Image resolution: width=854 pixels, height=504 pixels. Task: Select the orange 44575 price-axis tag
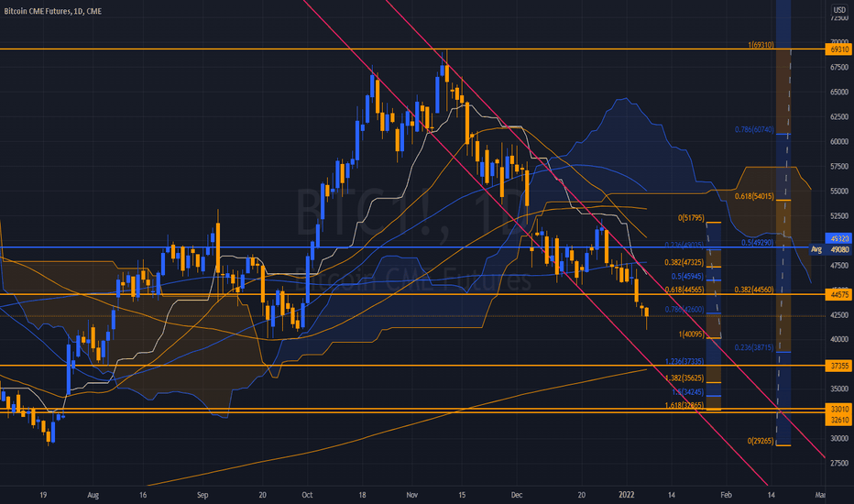838,294
